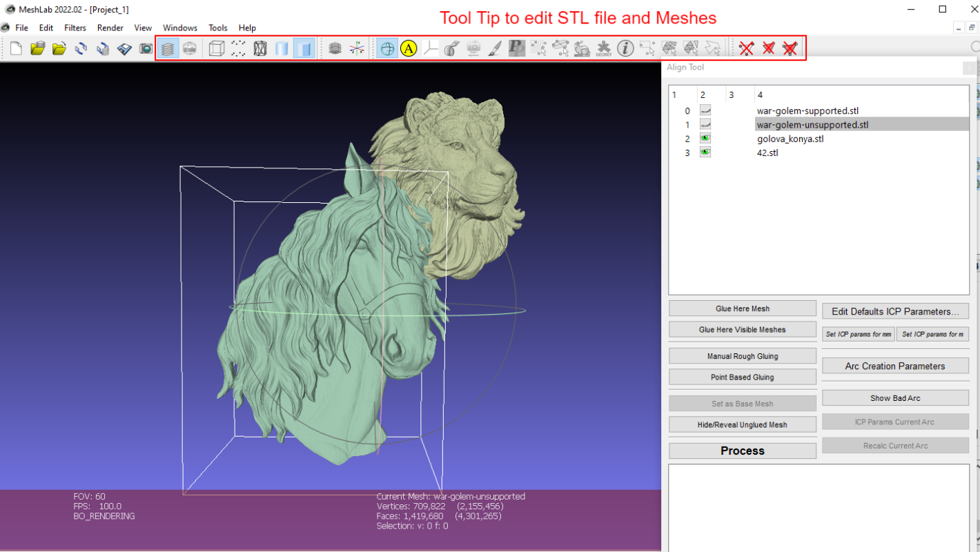
Task: Activate the measuring tape tool
Action: (x=451, y=48)
